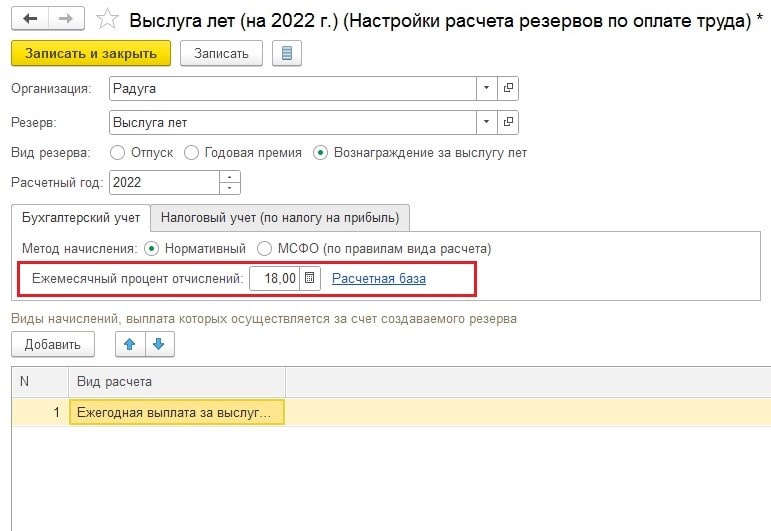771x531 pixels.
Task: Switch to the Бухгалтерский учет tab
Action: (x=81, y=218)
